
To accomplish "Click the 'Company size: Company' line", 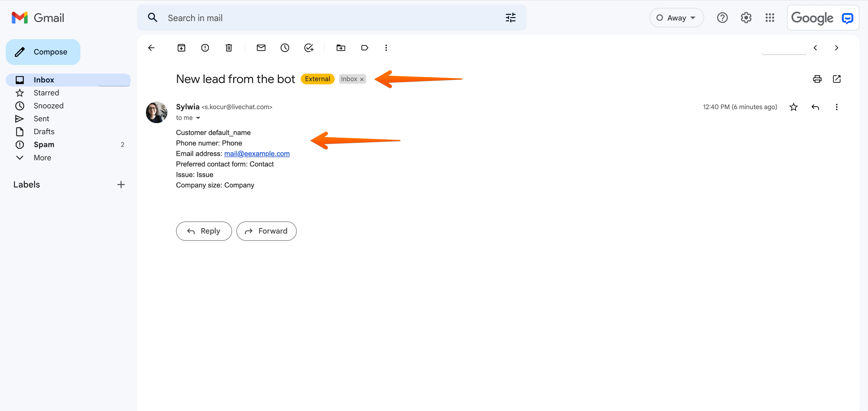I will click(x=215, y=185).
